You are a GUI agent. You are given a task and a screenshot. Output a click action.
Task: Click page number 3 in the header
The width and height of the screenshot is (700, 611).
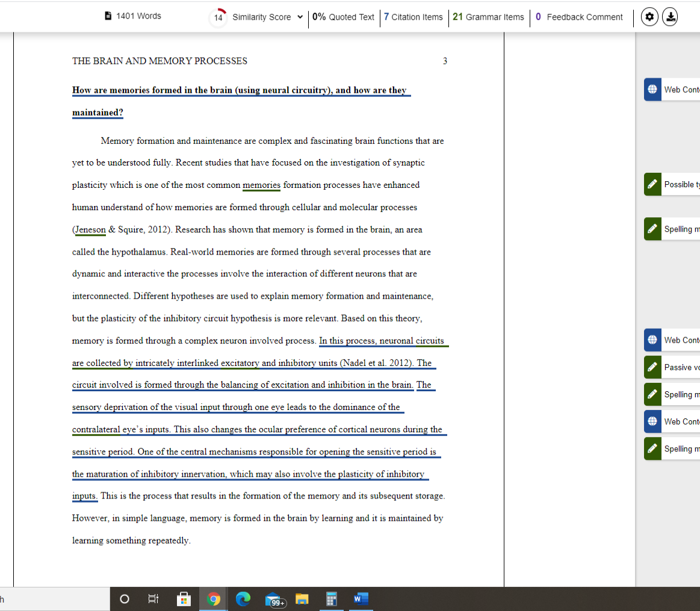tap(445, 61)
